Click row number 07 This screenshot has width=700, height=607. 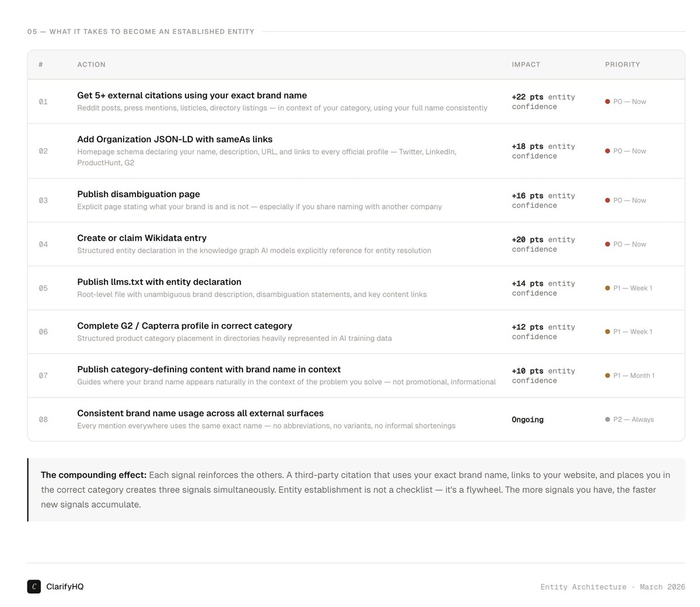coord(43,375)
